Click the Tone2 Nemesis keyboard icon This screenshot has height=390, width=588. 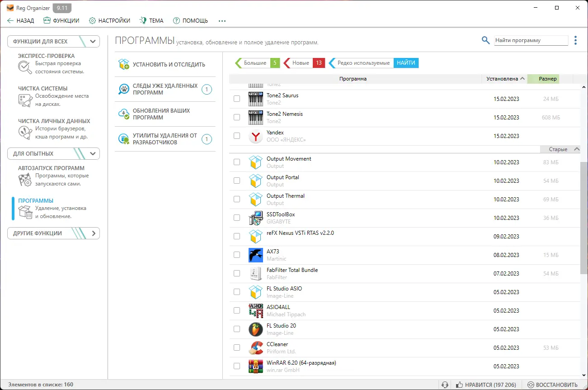pyautogui.click(x=256, y=118)
